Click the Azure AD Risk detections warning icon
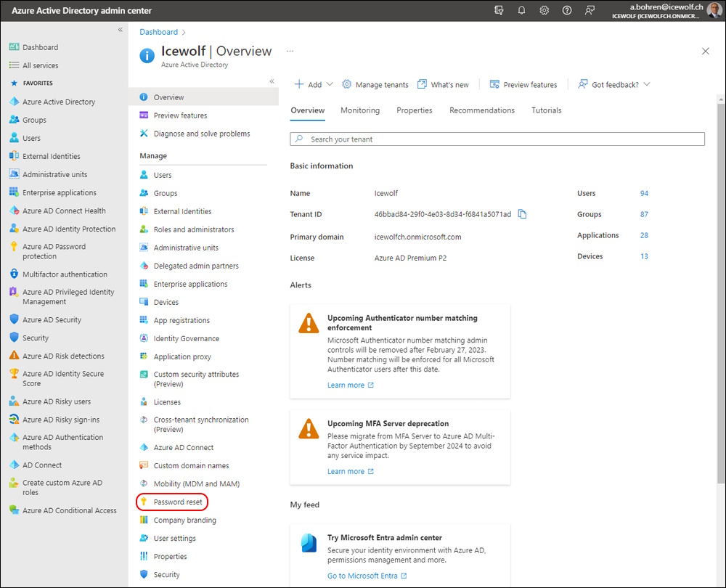 14,356
